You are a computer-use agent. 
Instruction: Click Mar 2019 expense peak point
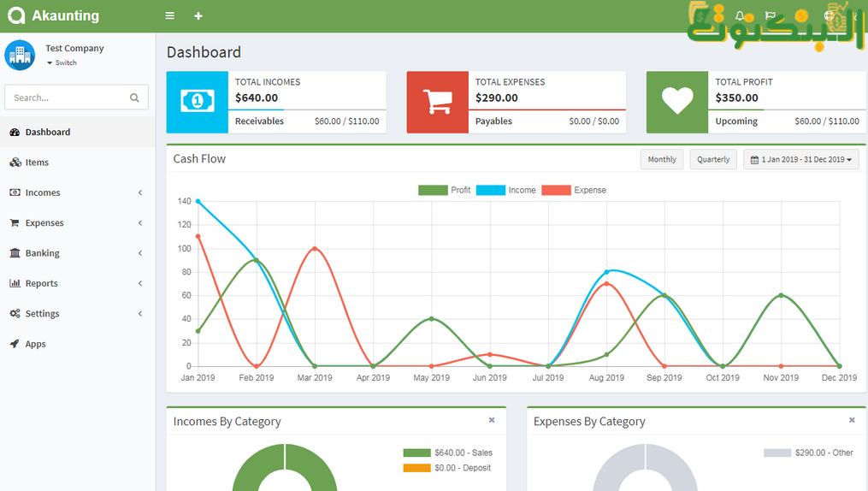[315, 249]
